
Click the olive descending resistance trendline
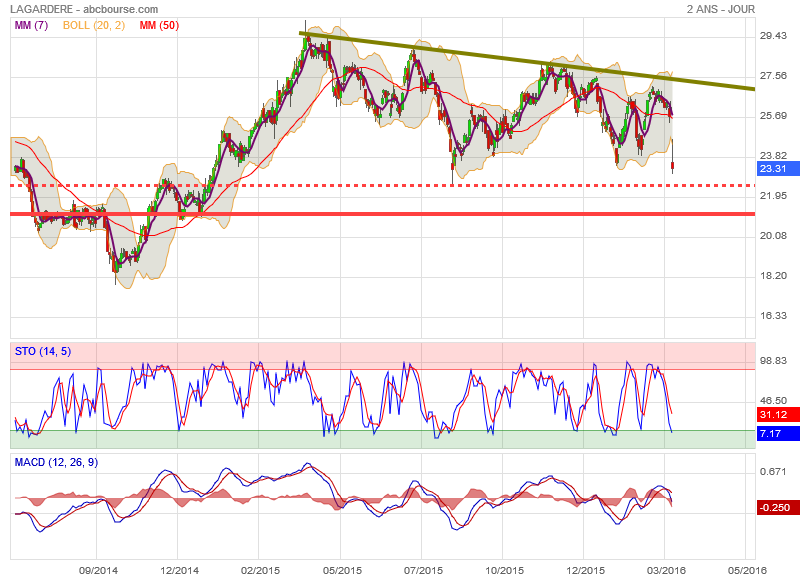tap(527, 61)
